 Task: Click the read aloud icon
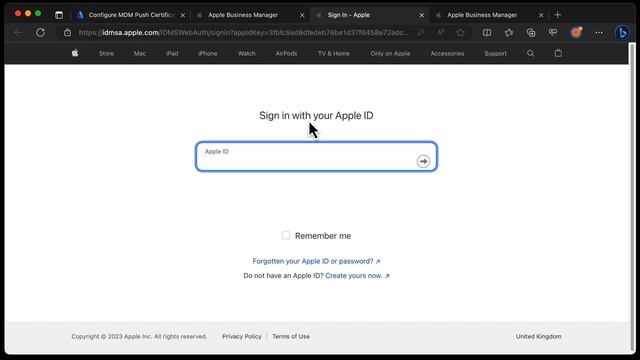[x=440, y=33]
